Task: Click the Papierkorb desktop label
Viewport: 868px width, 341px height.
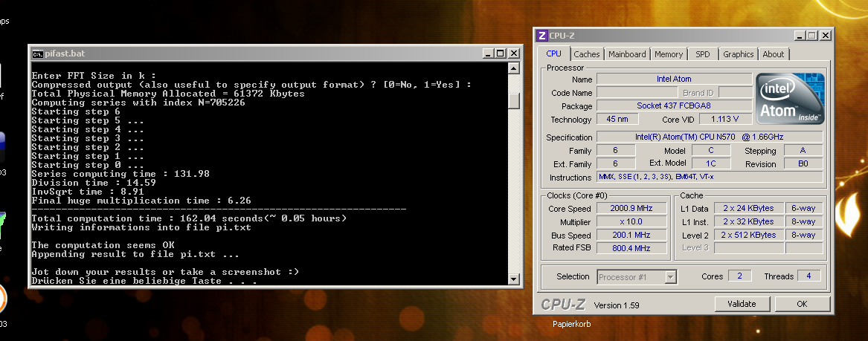Action: click(572, 325)
